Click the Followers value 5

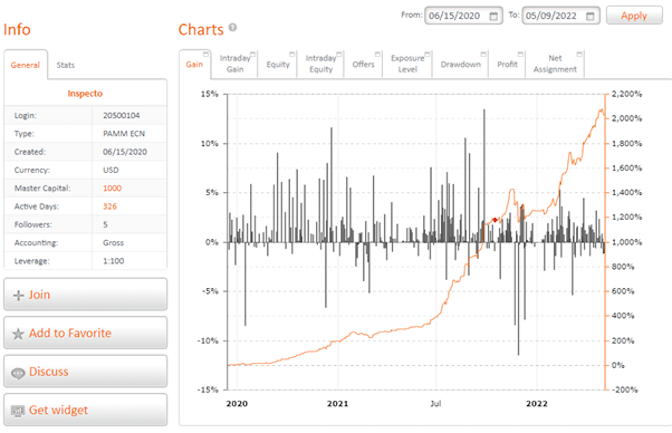pos(105,225)
